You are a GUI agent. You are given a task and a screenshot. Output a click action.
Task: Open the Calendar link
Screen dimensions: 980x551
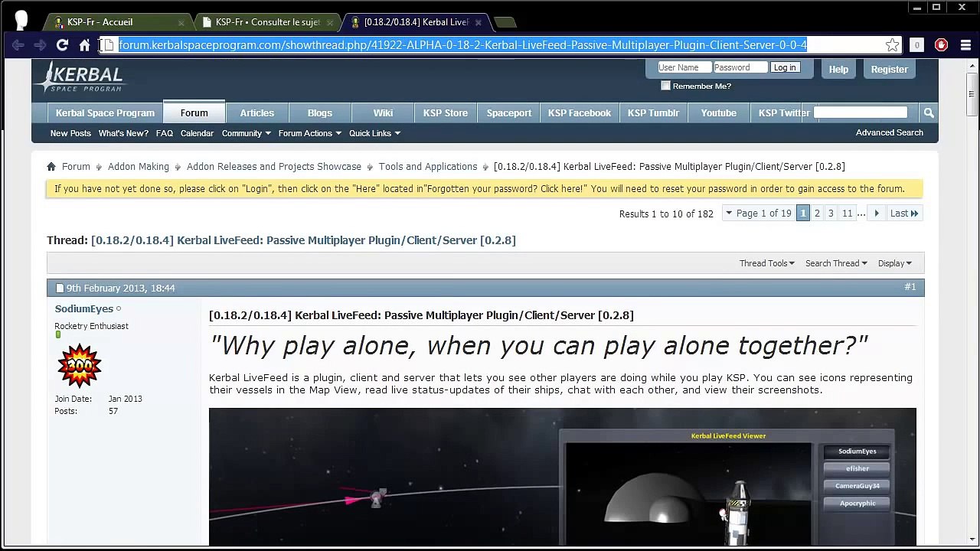[197, 133]
